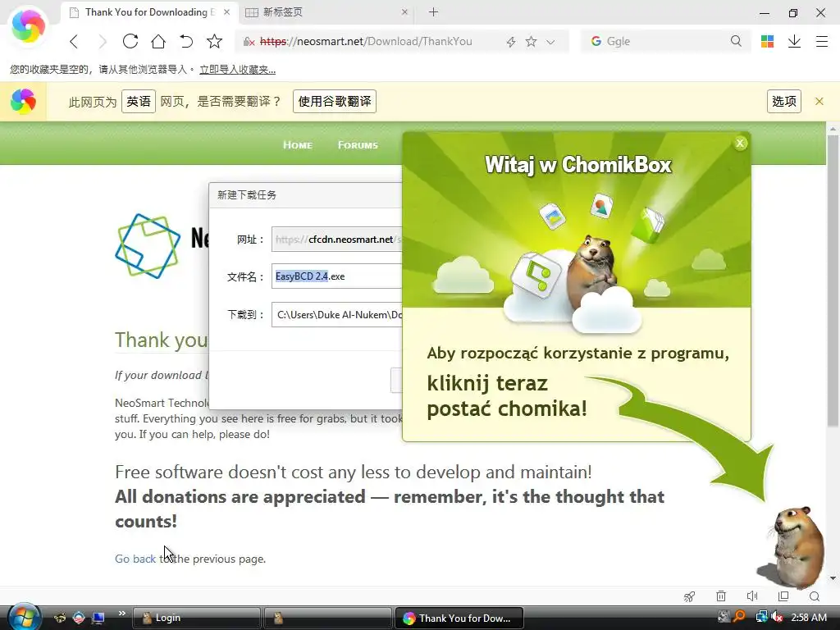Open the downloads manager arrow icon

pyautogui.click(x=794, y=41)
